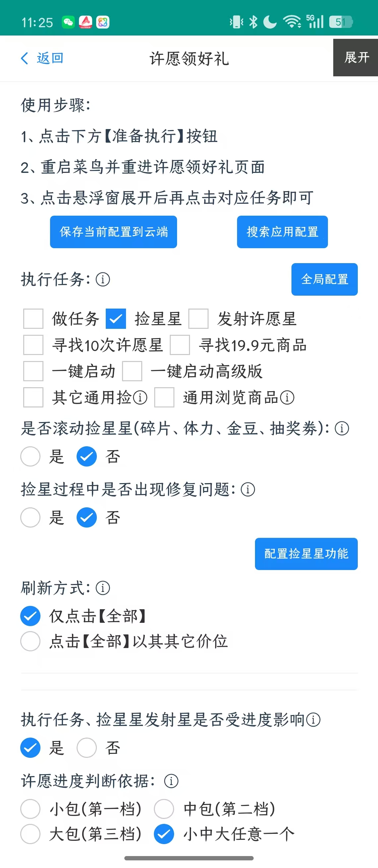This screenshot has height=868, width=378.
Task: Open the 全局配置 settings
Action: [324, 279]
